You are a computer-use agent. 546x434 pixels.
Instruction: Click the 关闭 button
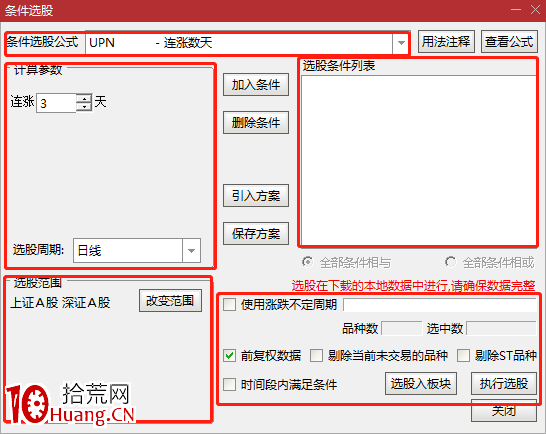click(504, 411)
